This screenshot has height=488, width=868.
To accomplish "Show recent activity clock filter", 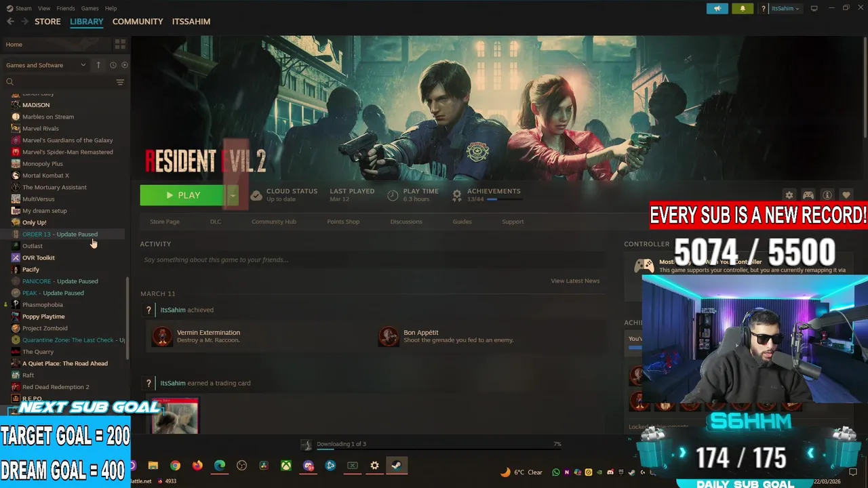I will click(113, 65).
